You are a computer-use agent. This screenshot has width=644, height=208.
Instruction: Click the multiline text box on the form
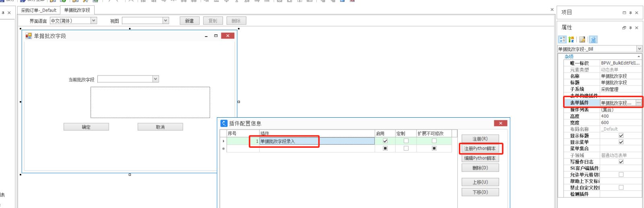[x=150, y=102]
